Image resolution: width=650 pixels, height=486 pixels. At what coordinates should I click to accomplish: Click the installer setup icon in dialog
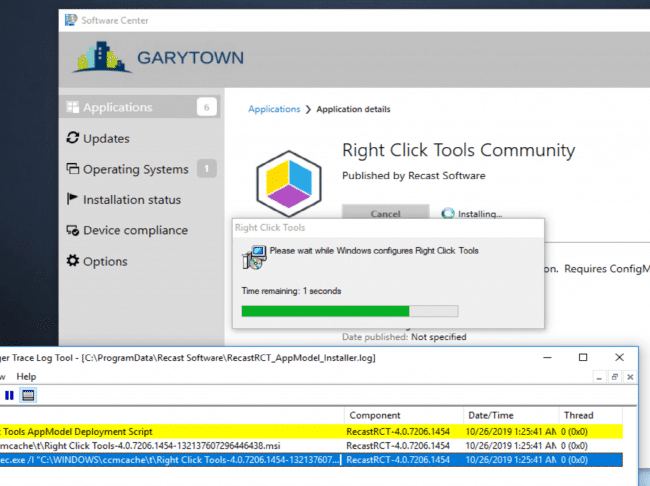coord(254,259)
